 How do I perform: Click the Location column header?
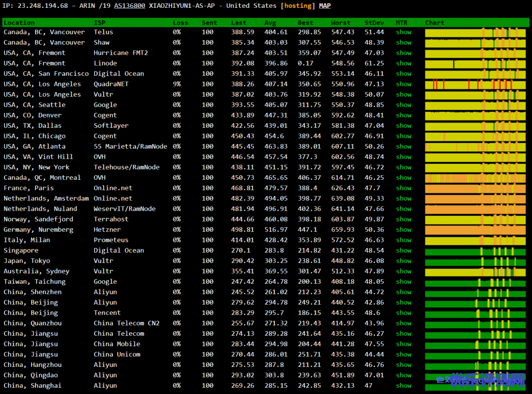coord(19,23)
